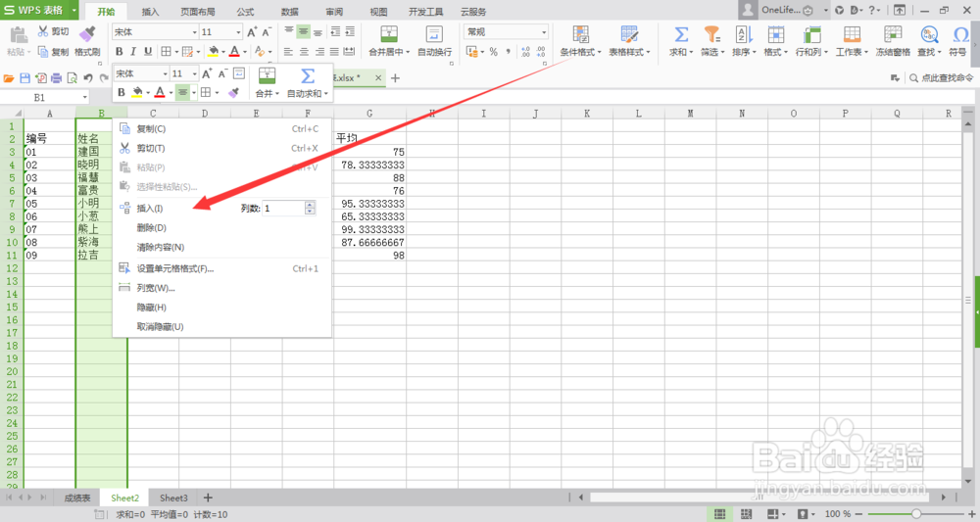Click the Find (查找) icon
Viewport: 980px width, 522px height.
[x=929, y=34]
